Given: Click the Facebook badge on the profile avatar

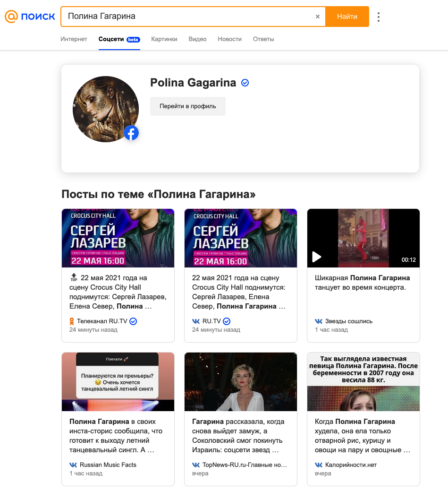Looking at the screenshot, I should (x=131, y=133).
